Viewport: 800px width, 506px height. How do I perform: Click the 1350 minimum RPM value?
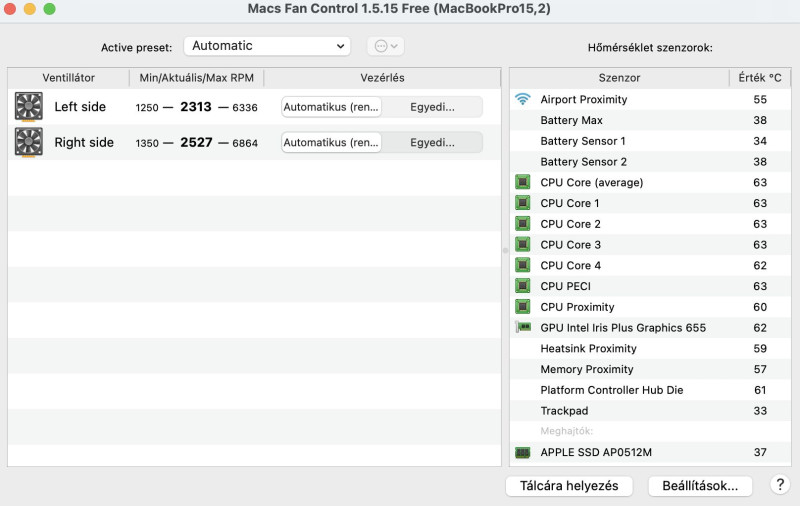[147, 143]
